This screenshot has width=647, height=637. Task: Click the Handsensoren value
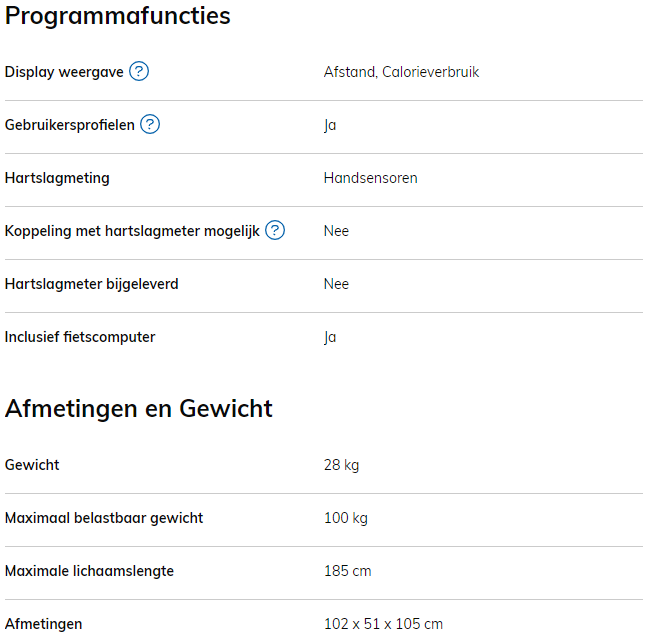(370, 178)
